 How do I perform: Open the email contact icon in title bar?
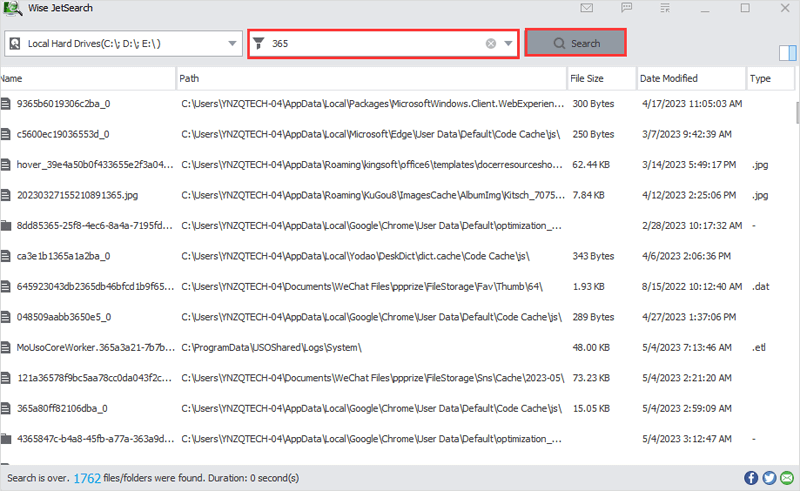click(587, 8)
